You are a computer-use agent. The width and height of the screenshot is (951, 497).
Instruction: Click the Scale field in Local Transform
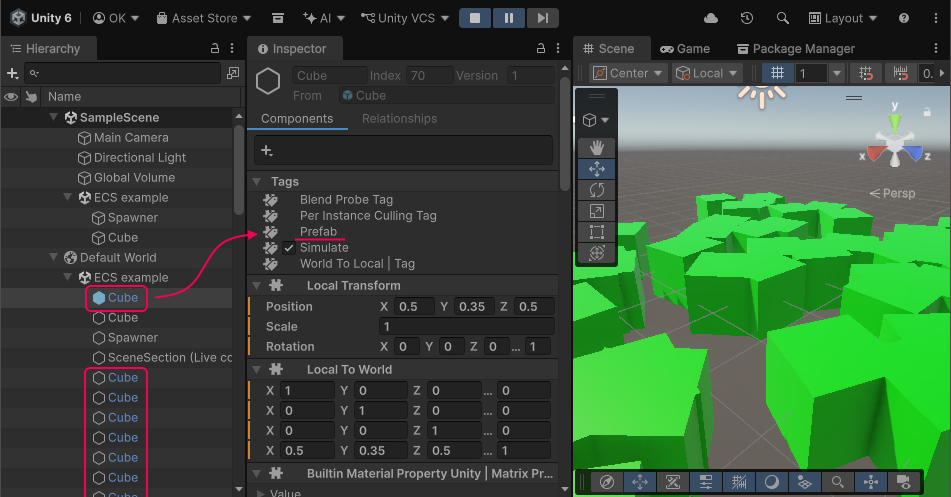click(466, 326)
